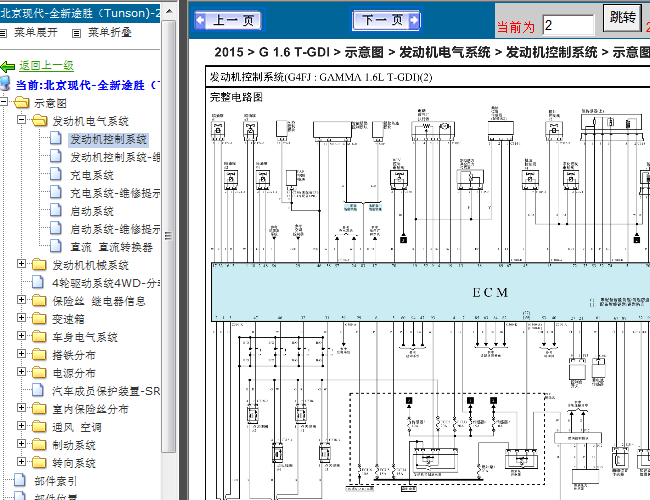Click 返回上一级 link
The height and width of the screenshot is (500, 650).
(46, 66)
